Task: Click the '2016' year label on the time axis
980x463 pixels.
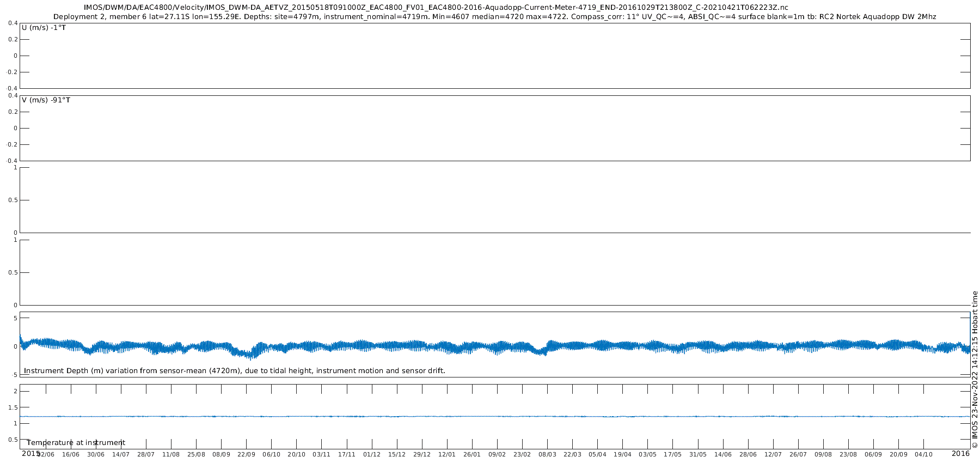Action: click(960, 453)
